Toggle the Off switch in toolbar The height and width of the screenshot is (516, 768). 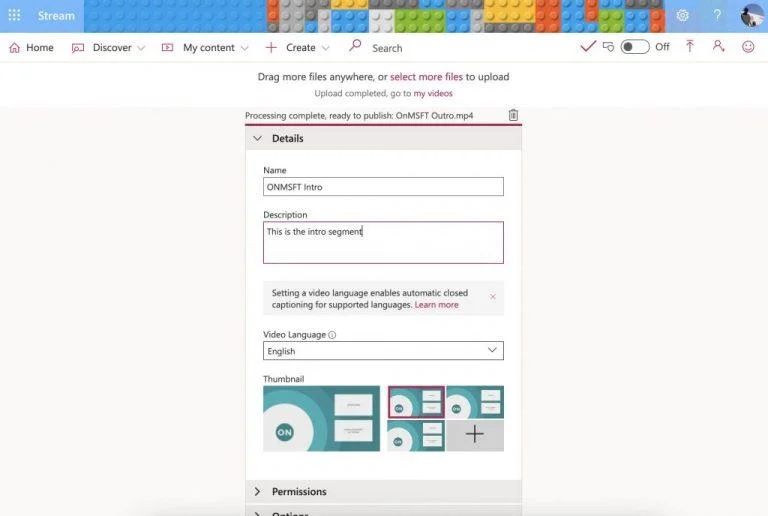click(635, 47)
